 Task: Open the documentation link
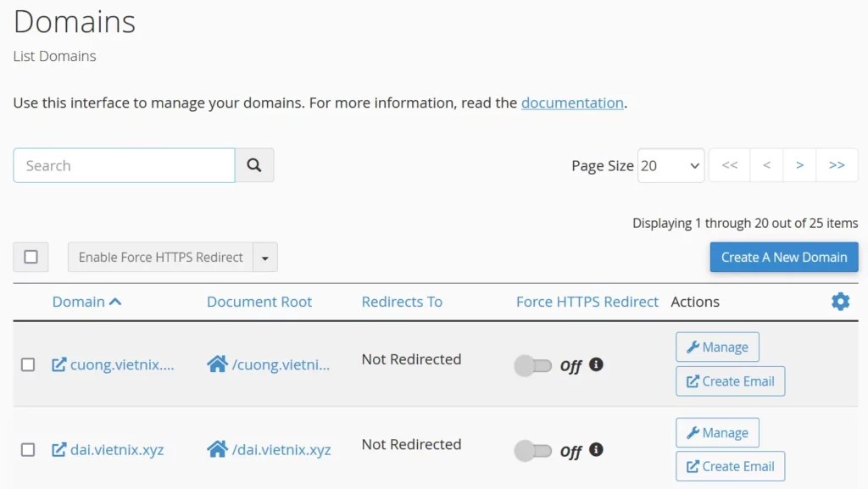[572, 103]
